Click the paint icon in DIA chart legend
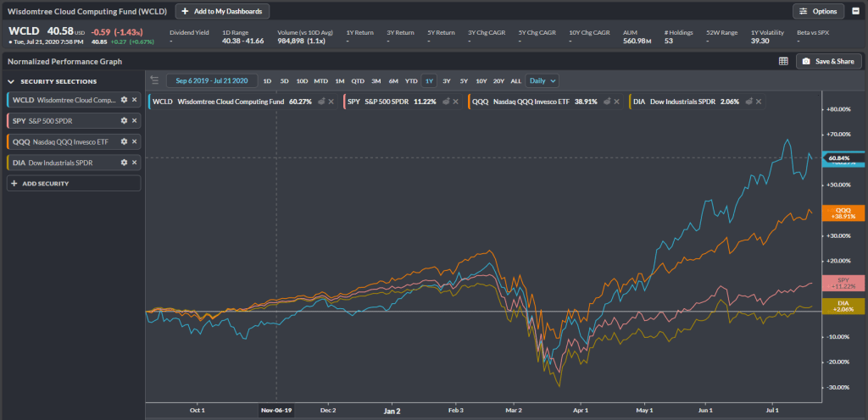The width and height of the screenshot is (868, 420). tap(745, 102)
